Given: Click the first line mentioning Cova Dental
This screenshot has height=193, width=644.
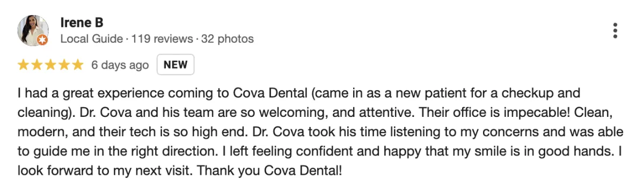Looking at the screenshot, I should (x=298, y=93).
